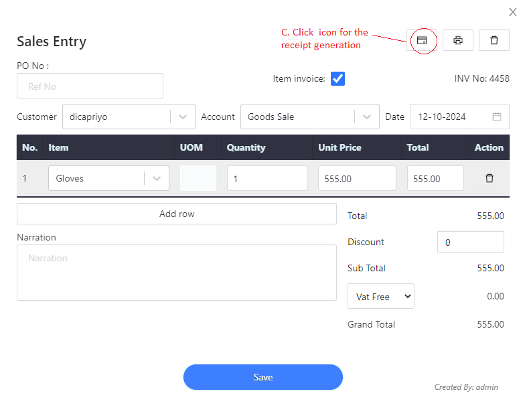The height and width of the screenshot is (420, 525).
Task: Select the Unit Price field showing 555.00
Action: point(357,178)
